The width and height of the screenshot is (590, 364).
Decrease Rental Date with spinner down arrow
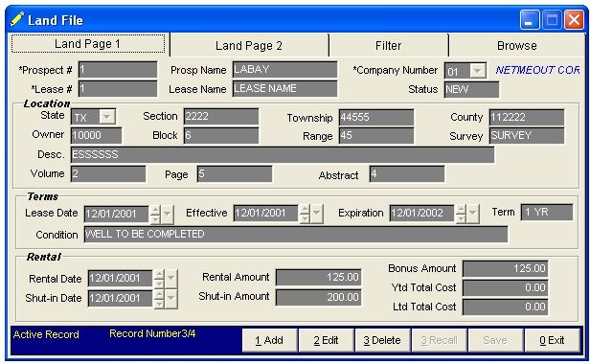[x=159, y=284]
